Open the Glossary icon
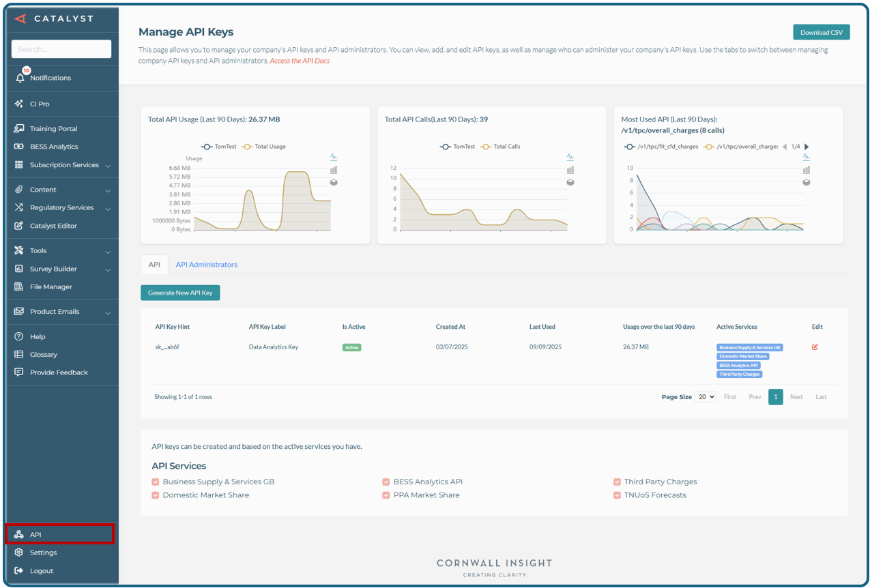The height and width of the screenshot is (588, 870). click(x=19, y=354)
